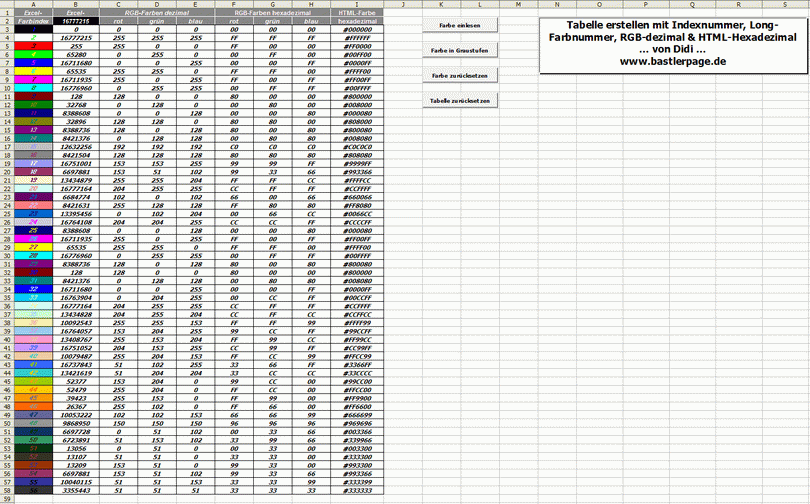
Task: Select the title text box mentioning www.bastlerpage.de
Action: click(x=673, y=45)
